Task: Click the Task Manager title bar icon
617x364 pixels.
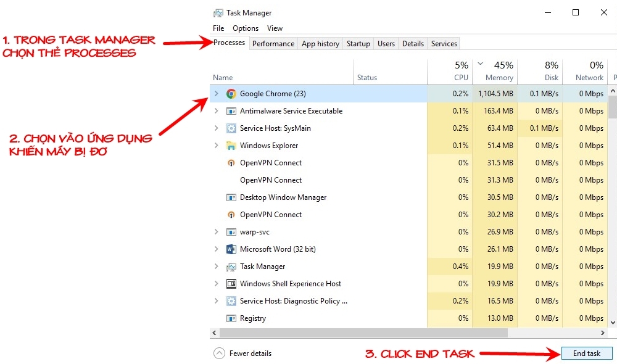Action: click(218, 13)
